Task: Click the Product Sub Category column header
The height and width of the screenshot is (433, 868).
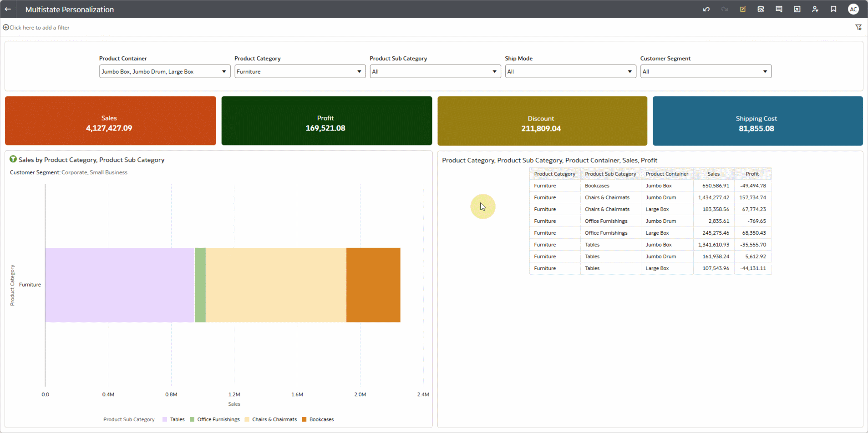Action: 610,174
